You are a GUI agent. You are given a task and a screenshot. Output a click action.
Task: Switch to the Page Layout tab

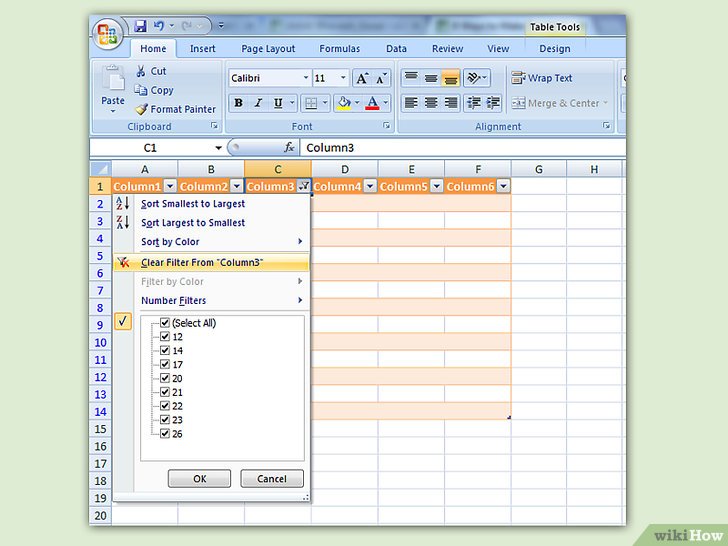point(268,49)
